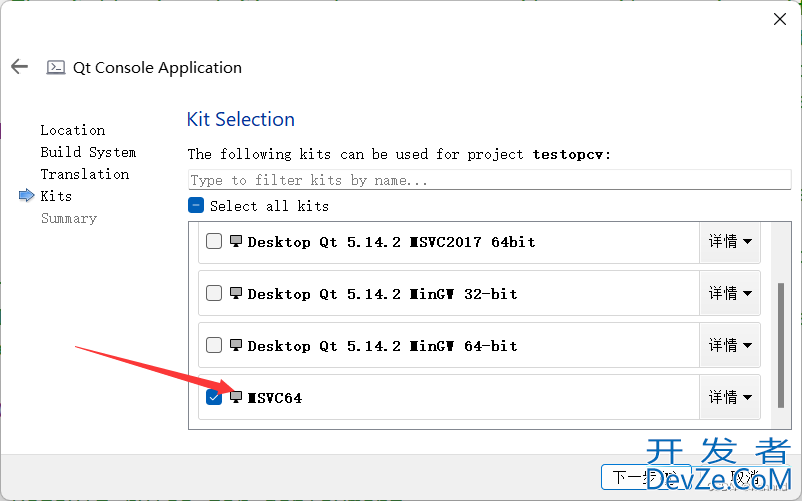The image size is (802, 501).
Task: Click monitor icon next to MSVC64
Action: point(236,397)
